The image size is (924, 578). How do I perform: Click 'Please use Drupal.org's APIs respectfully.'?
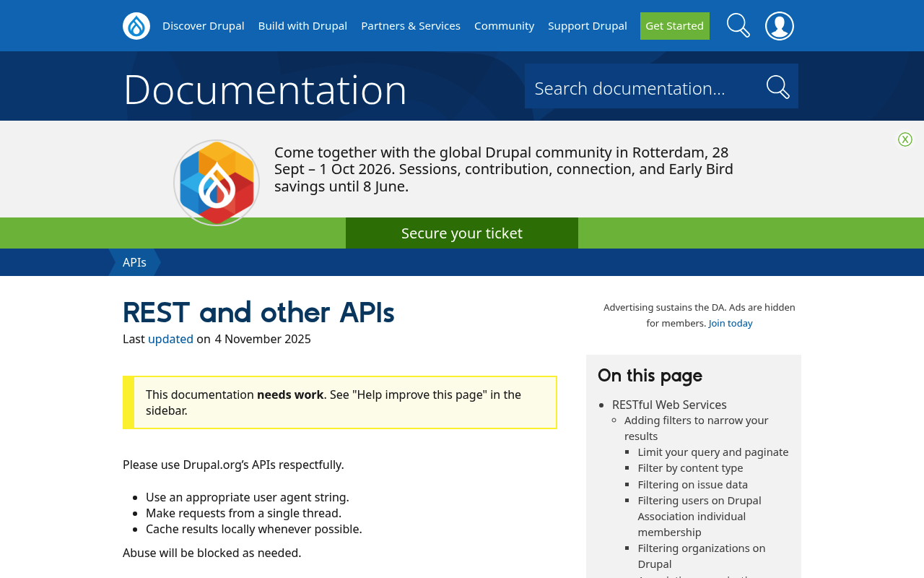(x=233, y=465)
